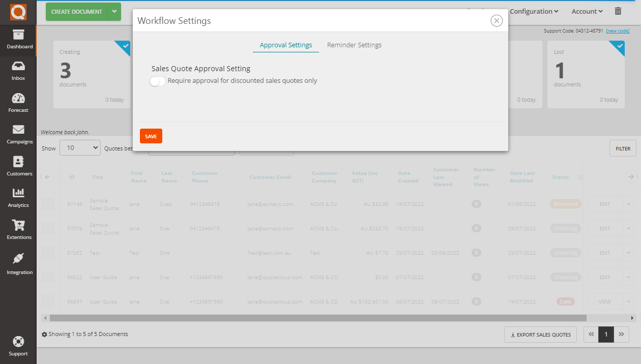The image size is (641, 364).
Task: Save the workflow settings
Action: coord(151,136)
